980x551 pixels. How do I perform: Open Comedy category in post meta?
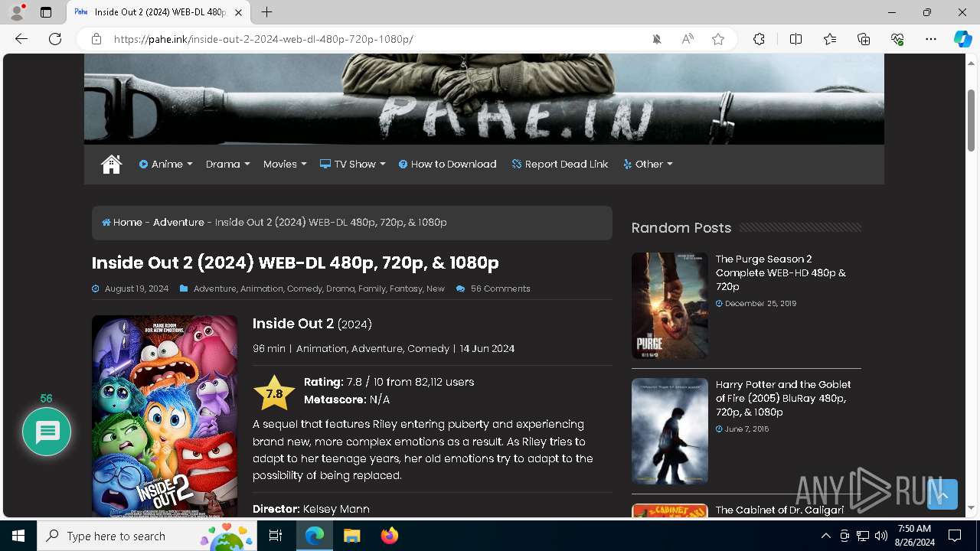[x=305, y=289]
